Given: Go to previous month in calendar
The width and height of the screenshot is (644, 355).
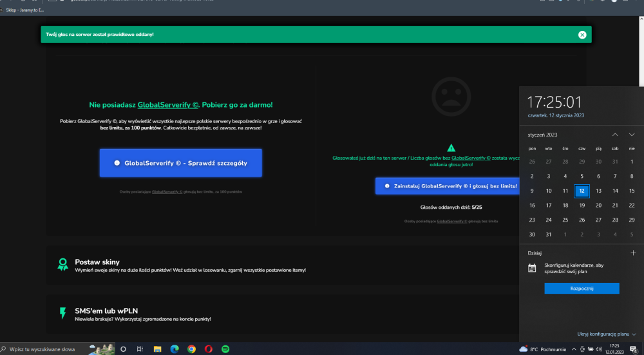Looking at the screenshot, I should tap(615, 135).
